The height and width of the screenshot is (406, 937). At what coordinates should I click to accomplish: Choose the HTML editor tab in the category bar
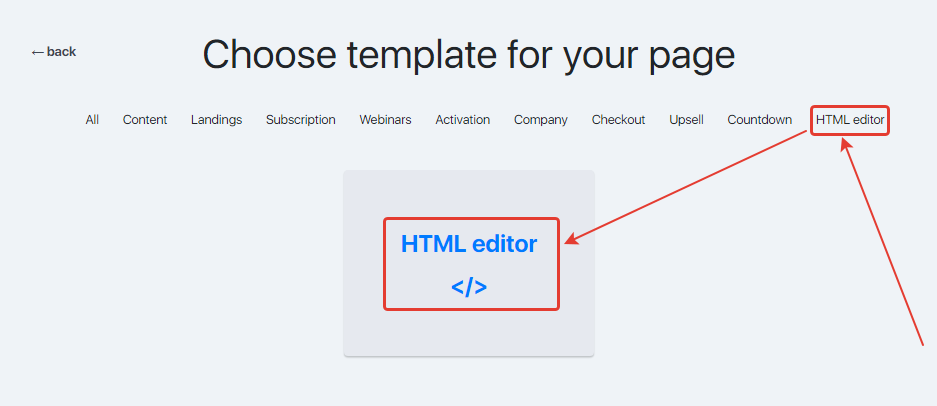pyautogui.click(x=850, y=120)
